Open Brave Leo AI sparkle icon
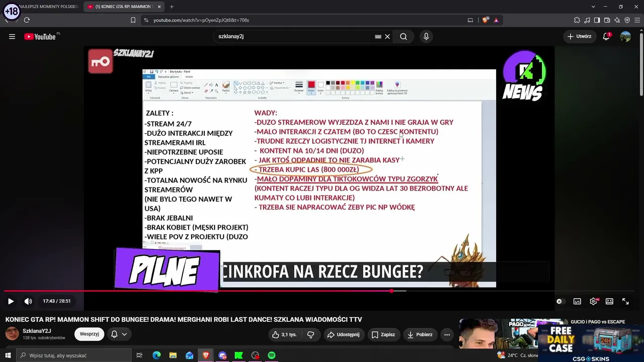The height and width of the screenshot is (362, 644). tap(617, 20)
